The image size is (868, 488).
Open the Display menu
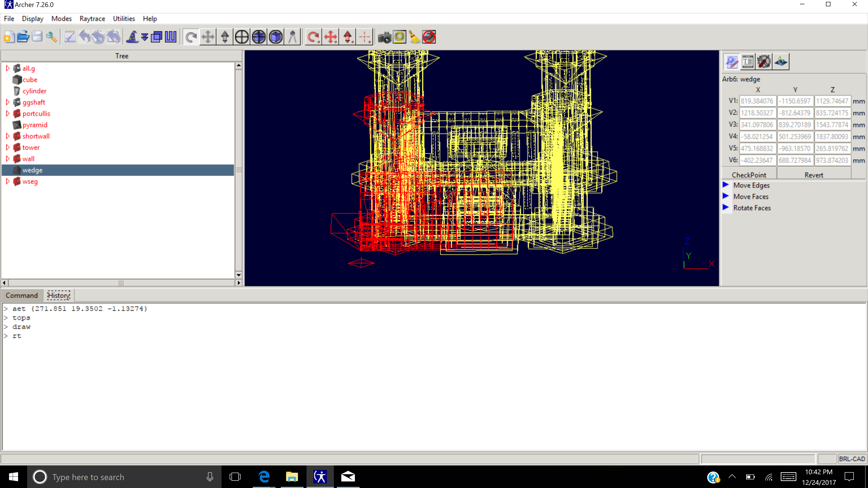click(x=33, y=19)
